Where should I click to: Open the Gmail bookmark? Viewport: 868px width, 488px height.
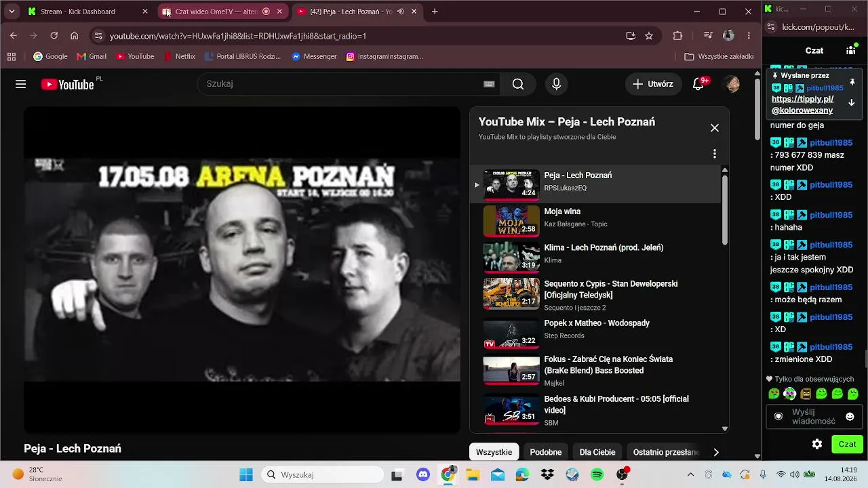coord(92,56)
